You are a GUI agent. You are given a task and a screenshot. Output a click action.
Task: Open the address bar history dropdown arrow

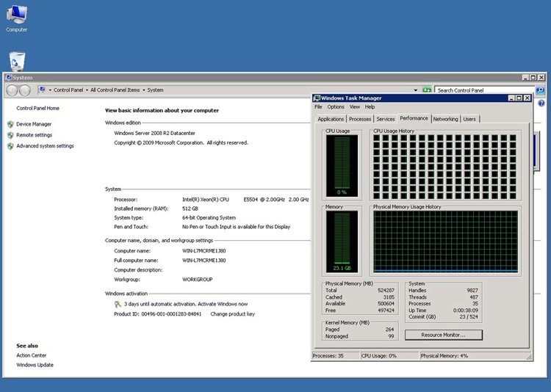coord(416,90)
